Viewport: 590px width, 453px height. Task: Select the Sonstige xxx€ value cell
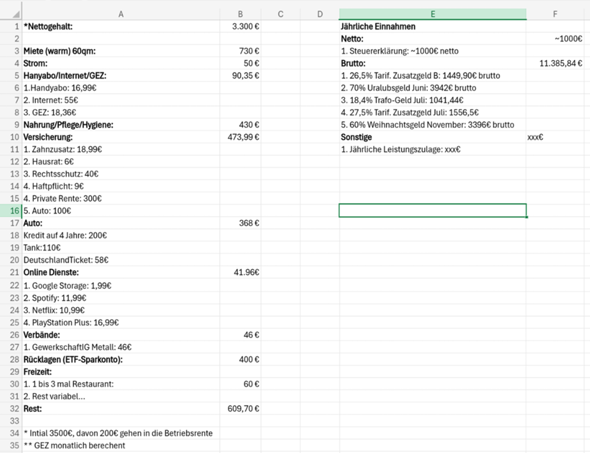(x=555, y=137)
